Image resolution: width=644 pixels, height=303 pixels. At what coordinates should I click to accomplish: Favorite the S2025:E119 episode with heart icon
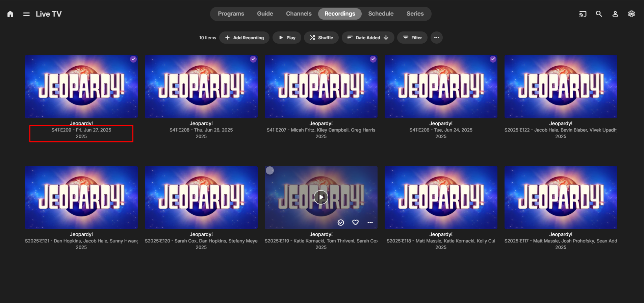coord(355,223)
